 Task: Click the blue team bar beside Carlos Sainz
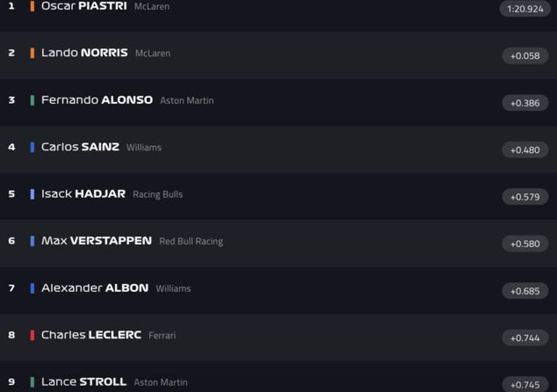pyautogui.click(x=33, y=147)
